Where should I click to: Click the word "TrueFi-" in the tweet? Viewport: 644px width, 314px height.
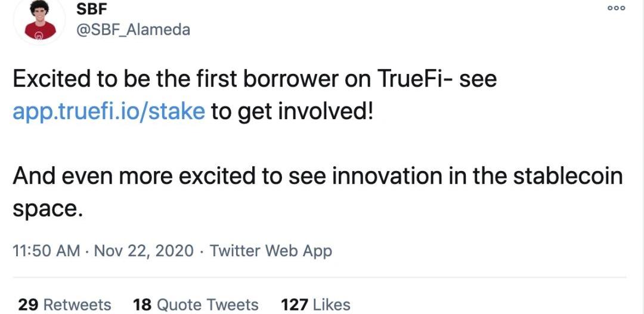pos(410,79)
